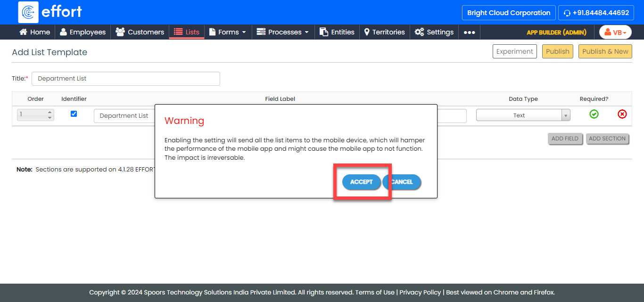Open the Data Type Text dropdown
The height and width of the screenshot is (302, 644).
pyautogui.click(x=523, y=115)
